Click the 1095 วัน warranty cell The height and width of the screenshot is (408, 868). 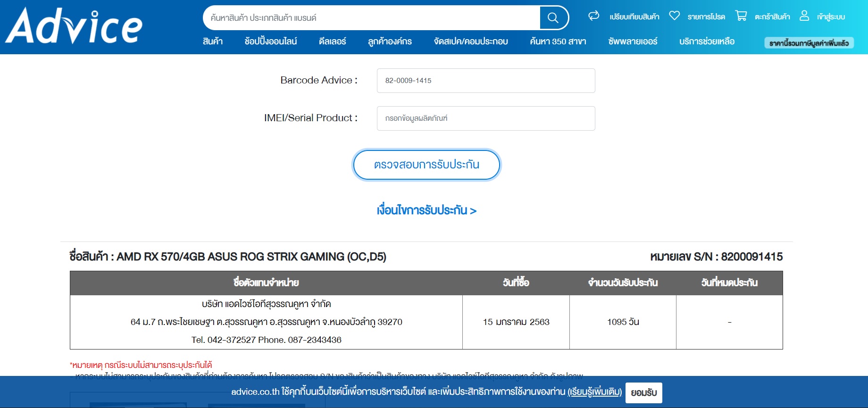(623, 322)
